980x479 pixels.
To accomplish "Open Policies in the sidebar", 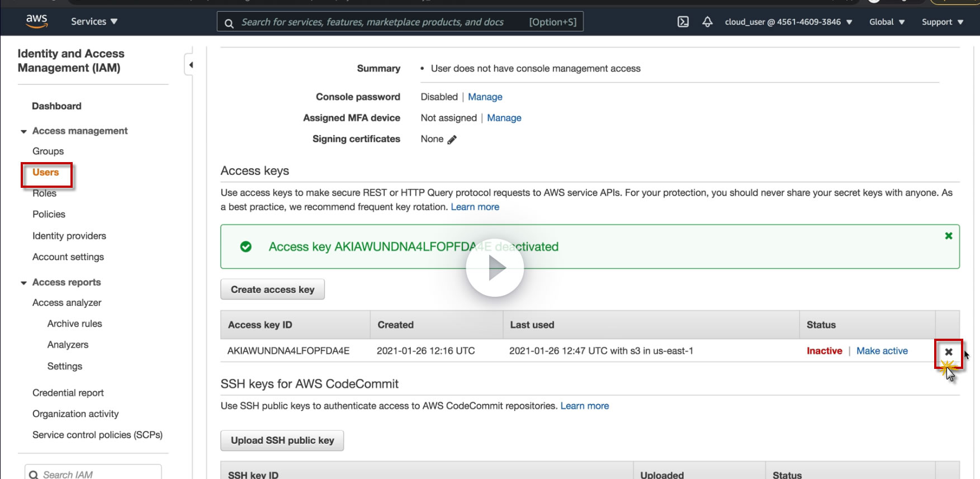I will pyautogui.click(x=49, y=214).
